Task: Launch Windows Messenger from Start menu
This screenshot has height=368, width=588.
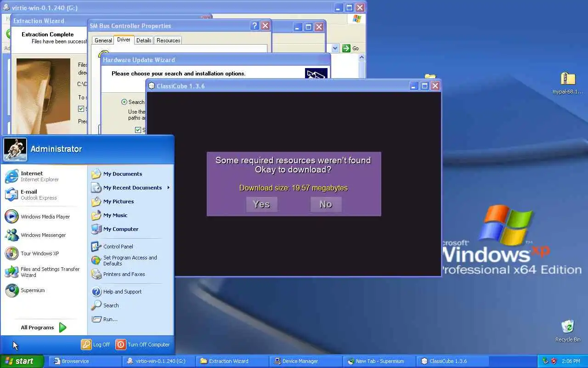Action: (x=44, y=235)
